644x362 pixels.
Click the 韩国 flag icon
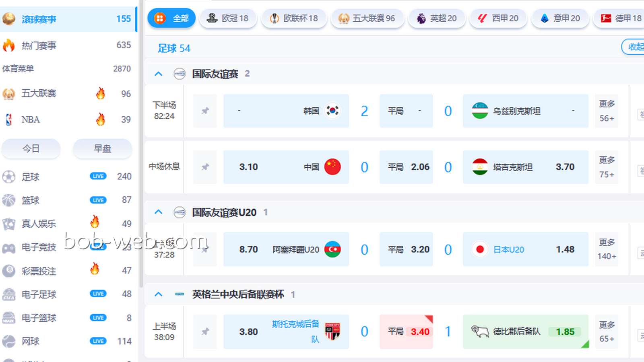click(x=332, y=111)
